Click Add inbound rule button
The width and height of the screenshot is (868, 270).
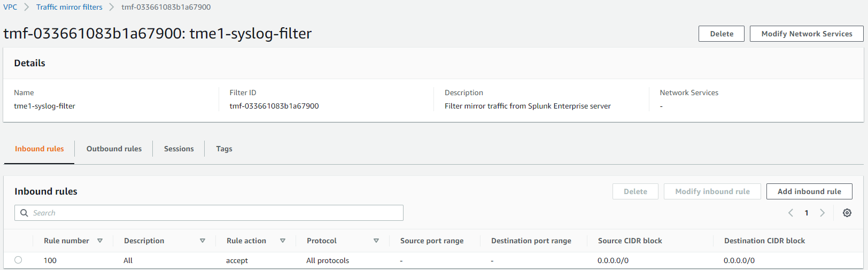tap(809, 191)
